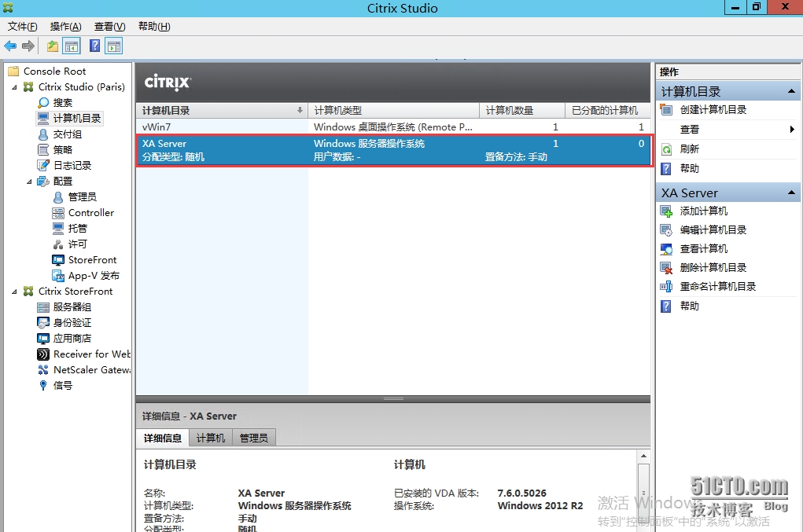Click the 重命名计算机目录 action icon
This screenshot has height=532, width=803.
pos(666,287)
